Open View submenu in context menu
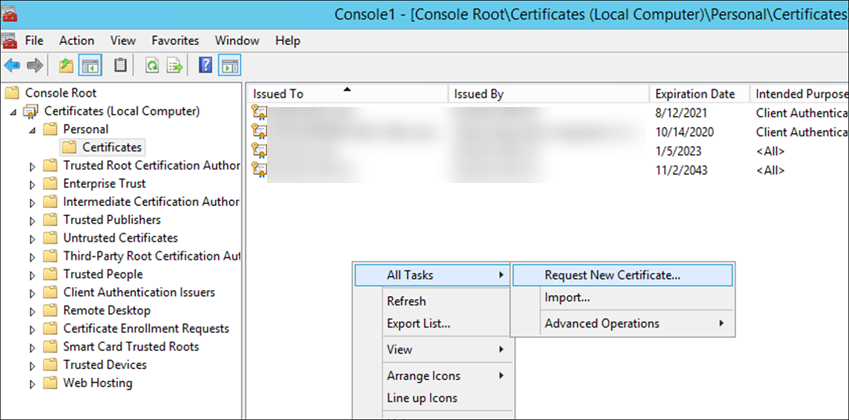The width and height of the screenshot is (849, 420). tap(432, 350)
